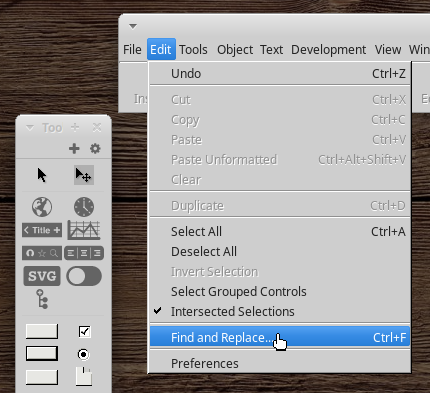Click the plus button in Tools palette
The height and width of the screenshot is (393, 430).
pyautogui.click(x=74, y=148)
